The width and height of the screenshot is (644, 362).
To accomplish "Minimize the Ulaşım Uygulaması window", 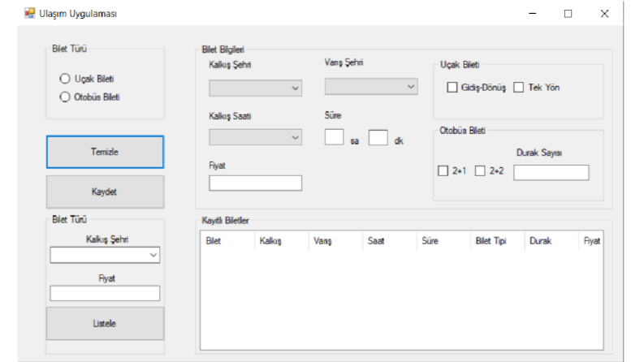I will pyautogui.click(x=532, y=14).
